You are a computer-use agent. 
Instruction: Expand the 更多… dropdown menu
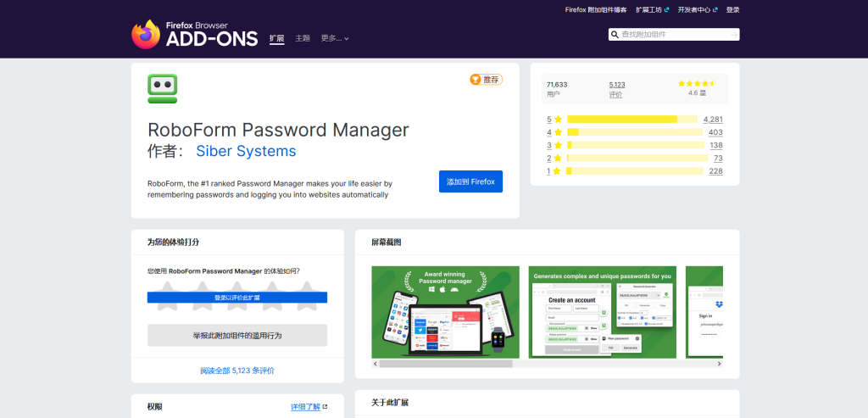335,38
